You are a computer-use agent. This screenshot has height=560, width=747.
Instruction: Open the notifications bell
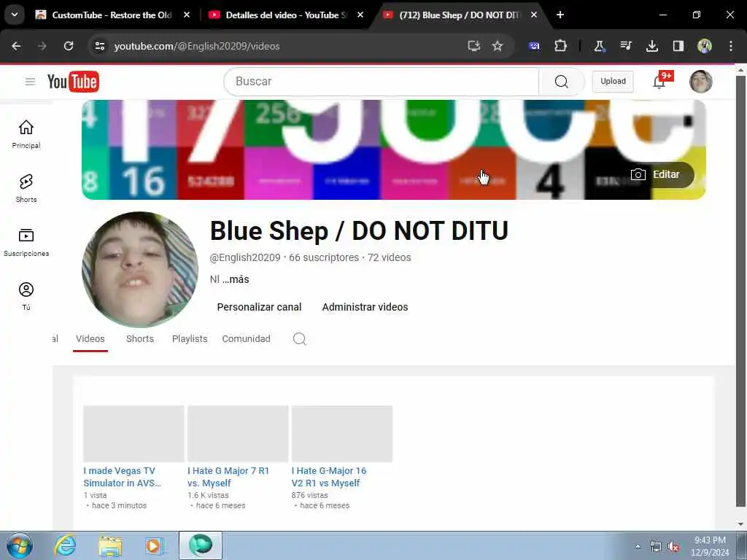tap(659, 82)
